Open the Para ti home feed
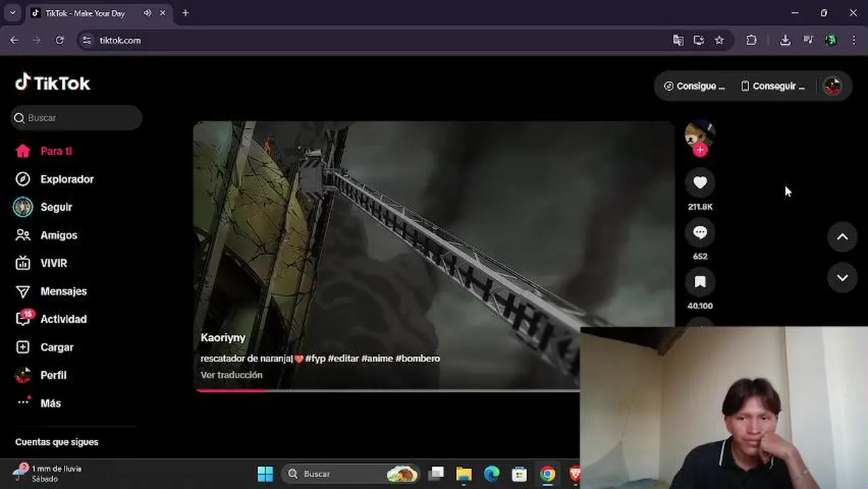The height and width of the screenshot is (489, 868). [43, 151]
